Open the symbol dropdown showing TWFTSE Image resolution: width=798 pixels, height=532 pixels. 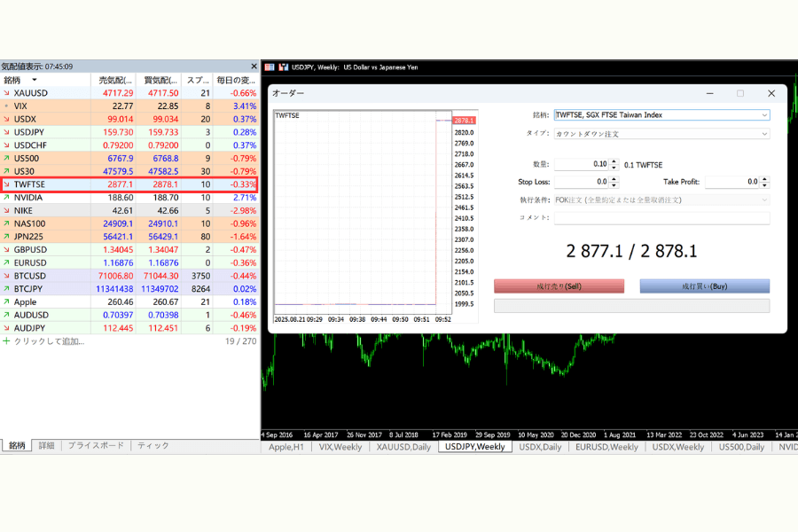tap(764, 115)
